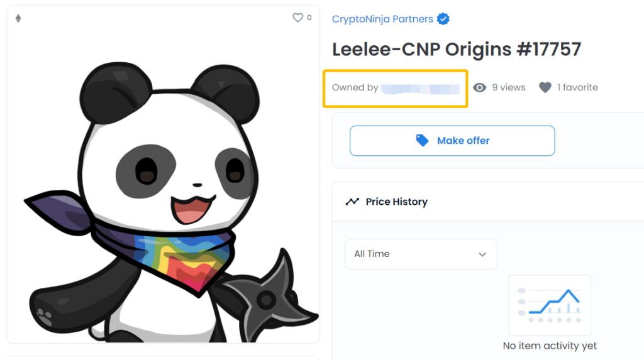This screenshot has height=360, width=644.
Task: Toggle the heart favorite on the image
Action: 297,18
